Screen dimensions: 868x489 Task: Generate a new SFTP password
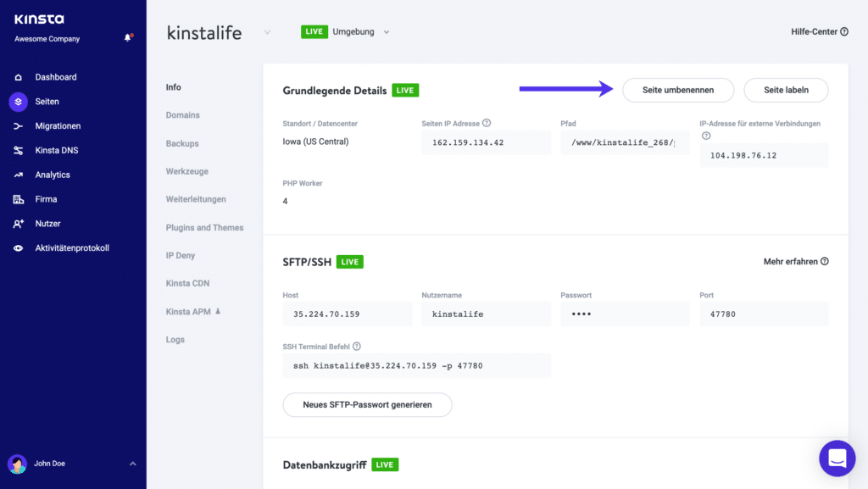(367, 404)
